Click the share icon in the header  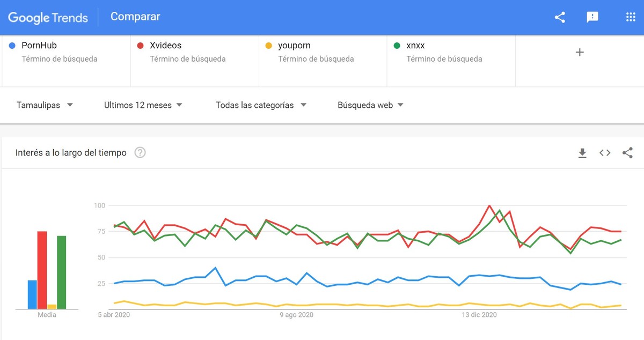pos(560,17)
